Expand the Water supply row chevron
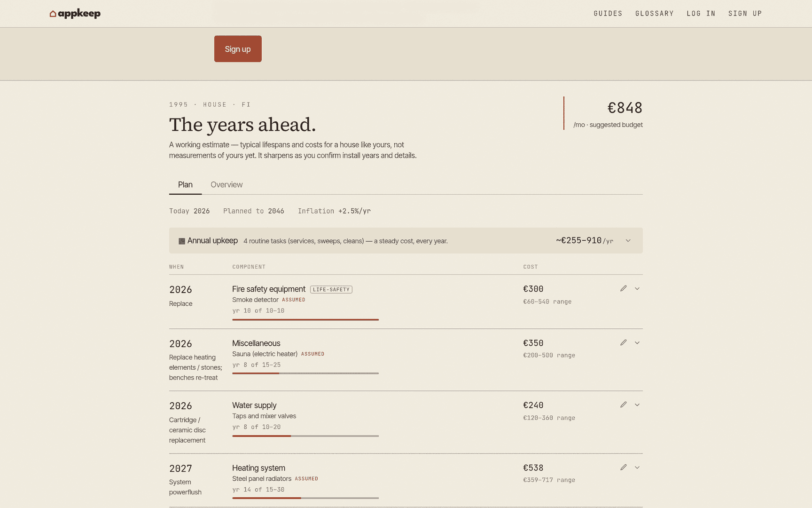The image size is (812, 508). [637, 405]
